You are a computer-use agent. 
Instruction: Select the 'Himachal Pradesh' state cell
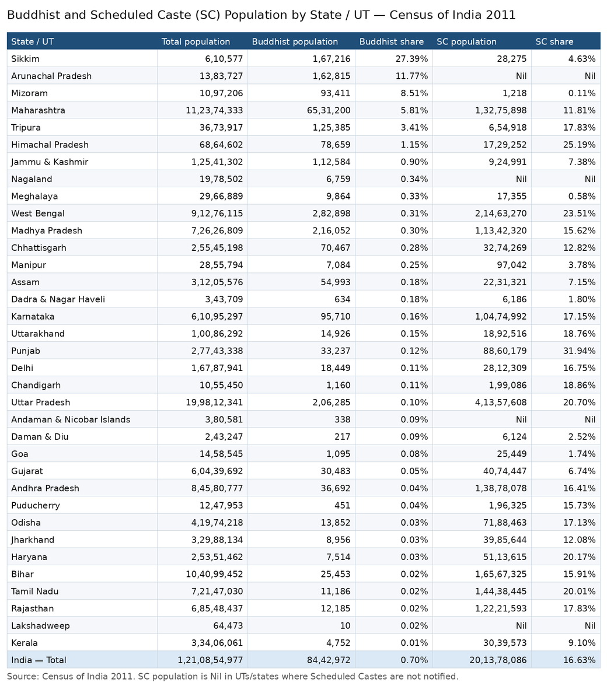pos(82,145)
